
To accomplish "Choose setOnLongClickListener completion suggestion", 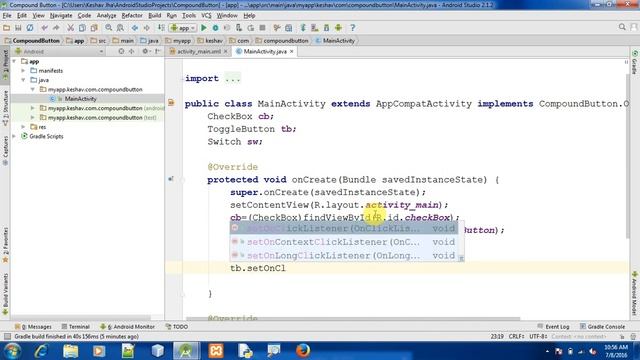I will click(344, 256).
